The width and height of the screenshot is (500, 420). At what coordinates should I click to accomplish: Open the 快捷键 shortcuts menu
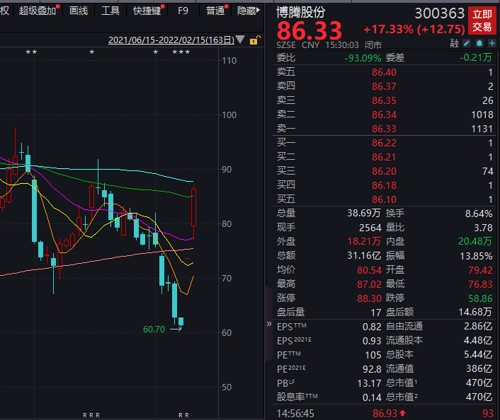pos(147,11)
